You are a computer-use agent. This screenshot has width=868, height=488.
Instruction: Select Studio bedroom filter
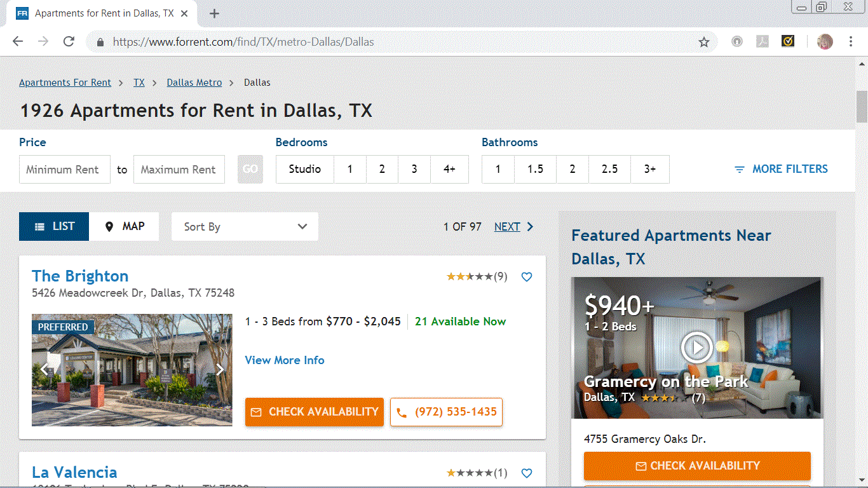pos(305,169)
